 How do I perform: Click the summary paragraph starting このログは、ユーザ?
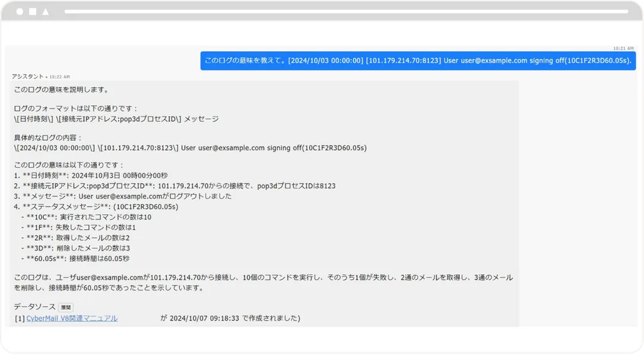coord(264,283)
